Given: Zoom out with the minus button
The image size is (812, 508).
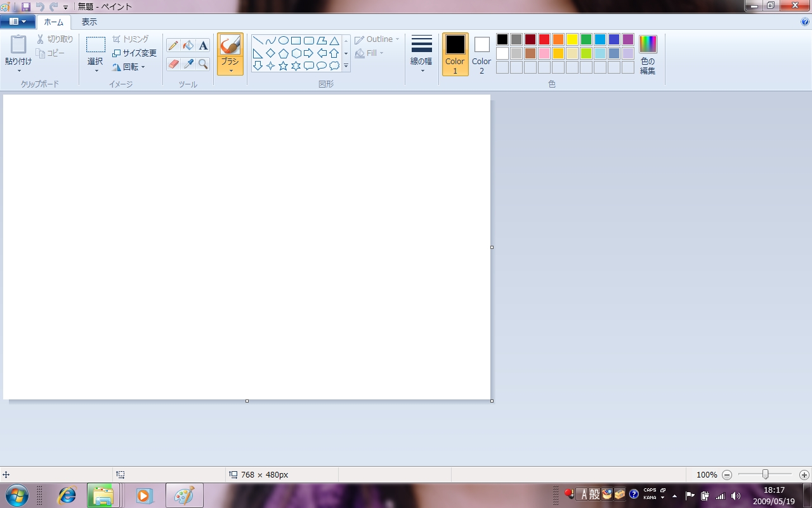Looking at the screenshot, I should tap(727, 474).
